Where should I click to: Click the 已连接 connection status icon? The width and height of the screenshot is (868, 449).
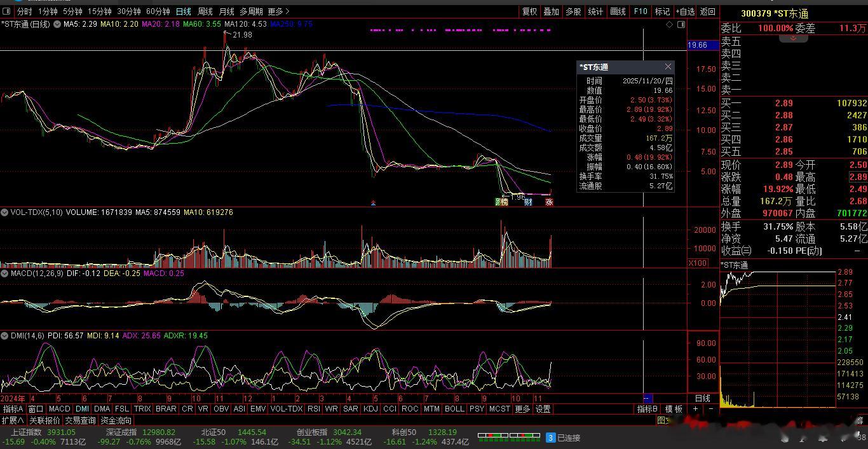click(551, 438)
